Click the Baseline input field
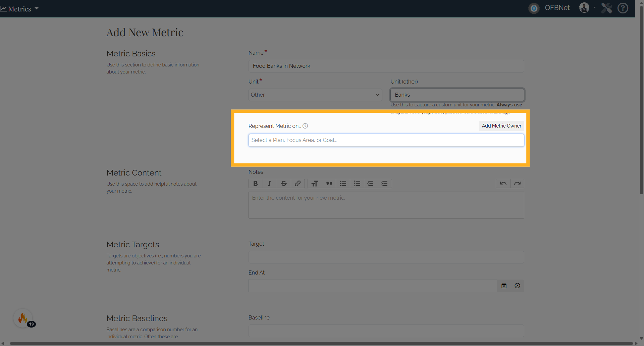Image resolution: width=644 pixels, height=346 pixels. click(386, 331)
